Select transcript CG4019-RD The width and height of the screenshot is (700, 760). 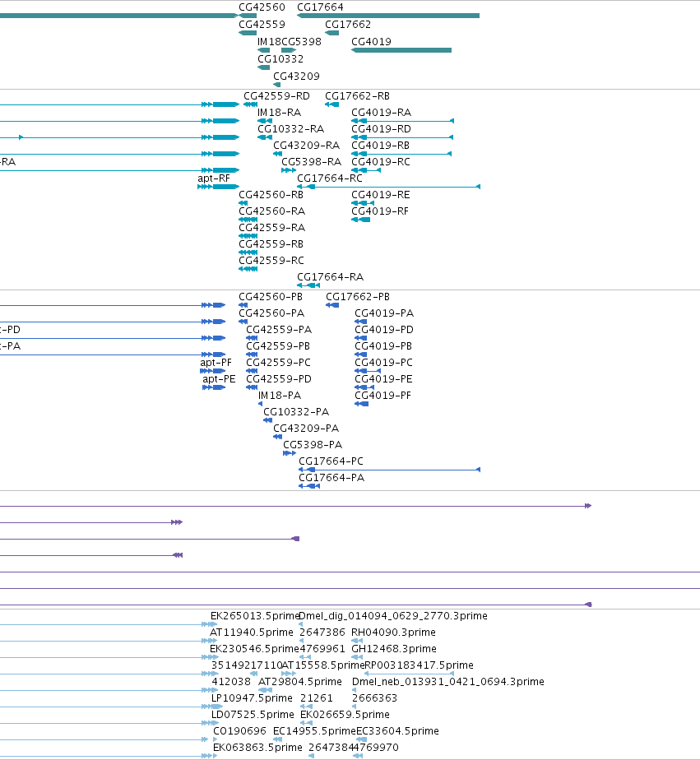pyautogui.click(x=381, y=129)
